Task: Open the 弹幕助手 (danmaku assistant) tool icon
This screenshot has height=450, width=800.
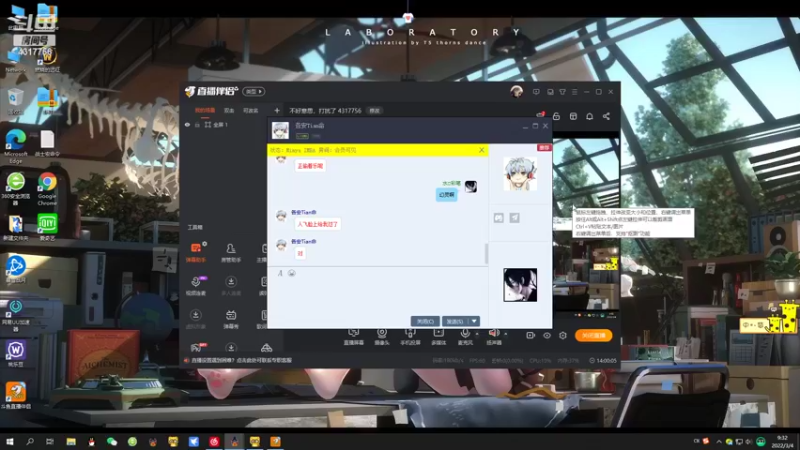Action: coord(196,252)
